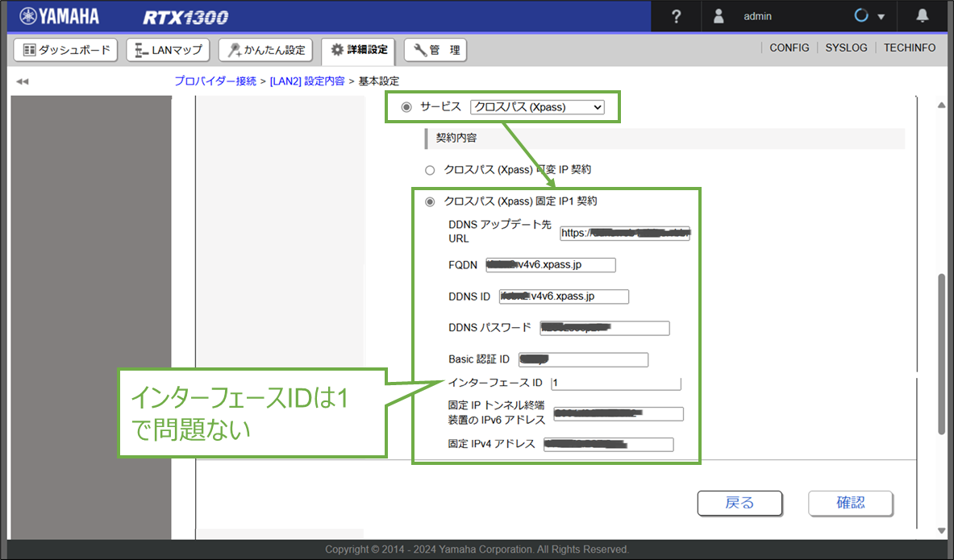Click the RTX1300 model name
954x560 pixels.
pos(185,17)
